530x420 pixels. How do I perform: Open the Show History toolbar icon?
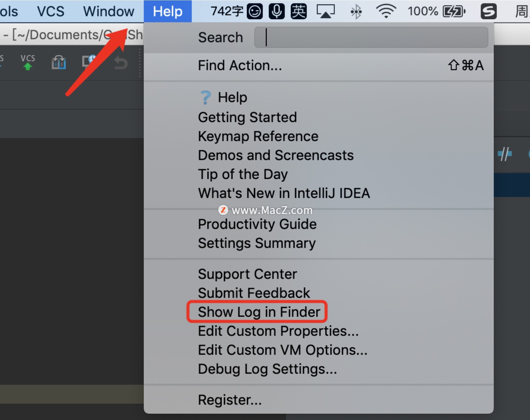coord(89,62)
